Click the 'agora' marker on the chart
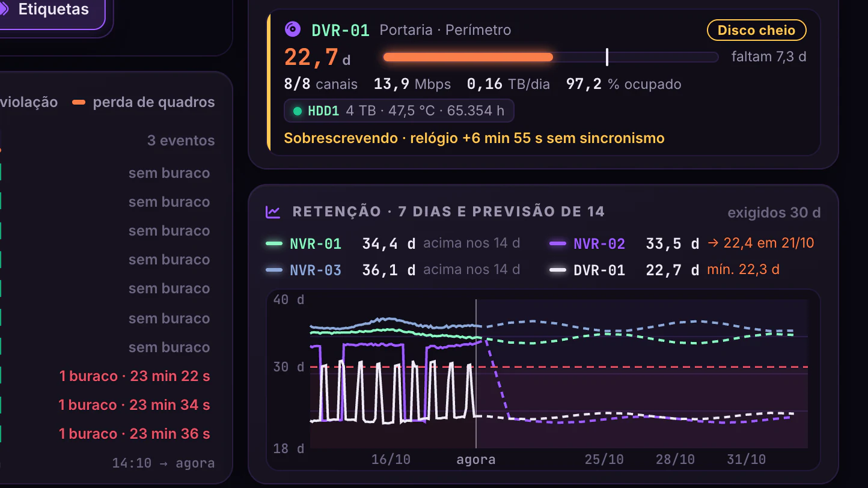868x488 pixels. coord(476,460)
